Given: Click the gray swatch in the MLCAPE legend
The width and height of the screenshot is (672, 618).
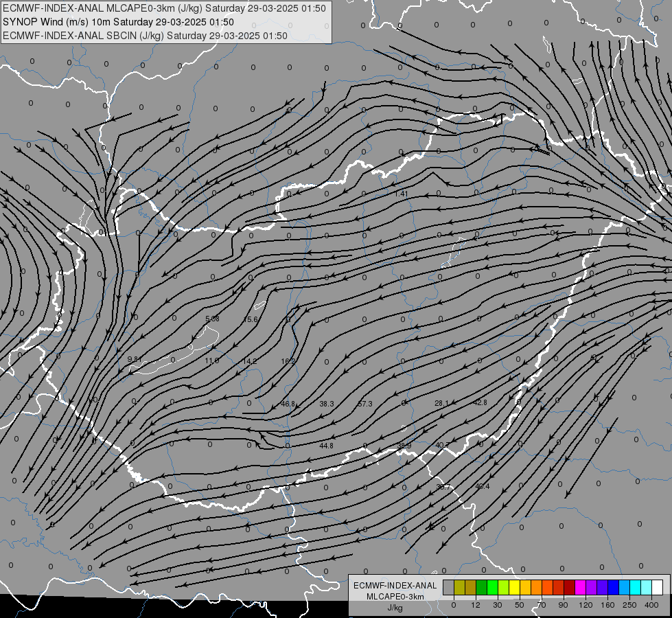Looking at the screenshot, I should click(x=449, y=587).
